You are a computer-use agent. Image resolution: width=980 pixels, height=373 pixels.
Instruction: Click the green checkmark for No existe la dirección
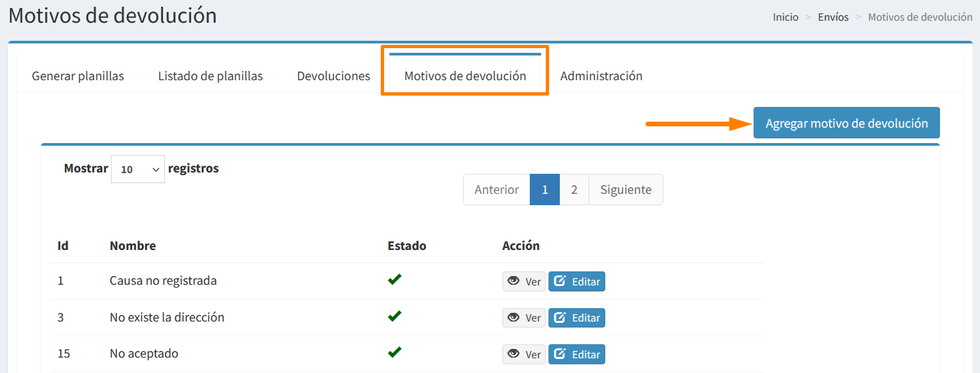395,316
